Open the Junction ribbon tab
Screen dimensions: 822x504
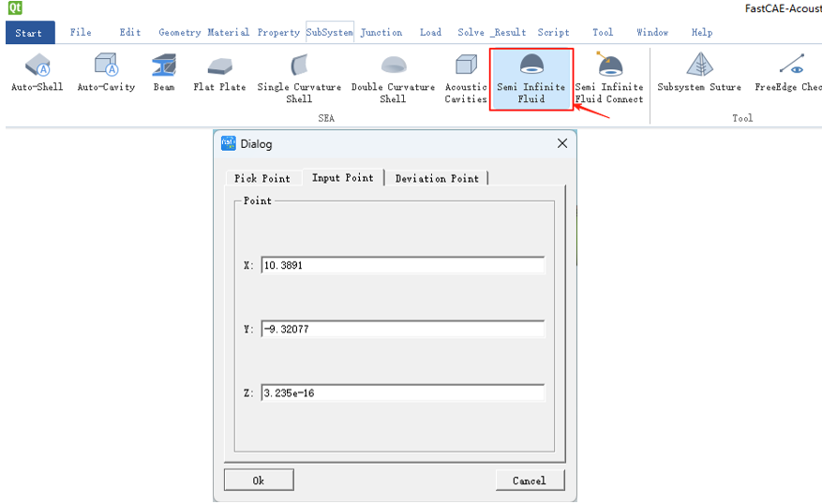(x=381, y=33)
